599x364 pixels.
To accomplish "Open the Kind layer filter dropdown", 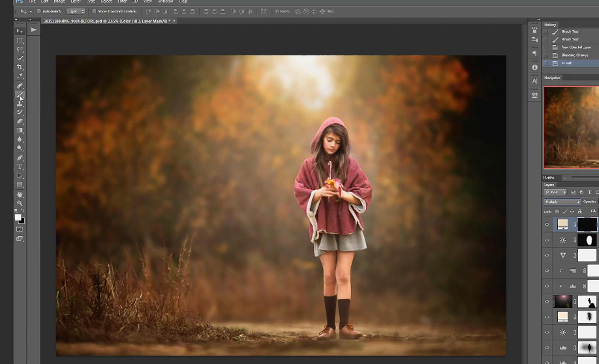I will click(555, 192).
